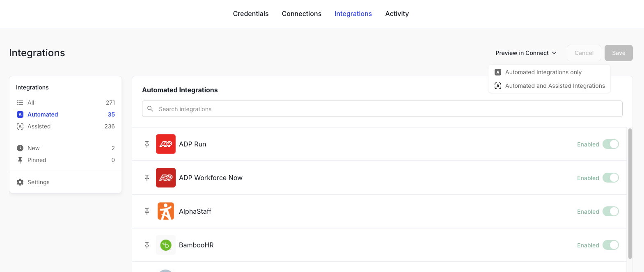Click the BambooHR name
The image size is (644, 272).
point(196,245)
